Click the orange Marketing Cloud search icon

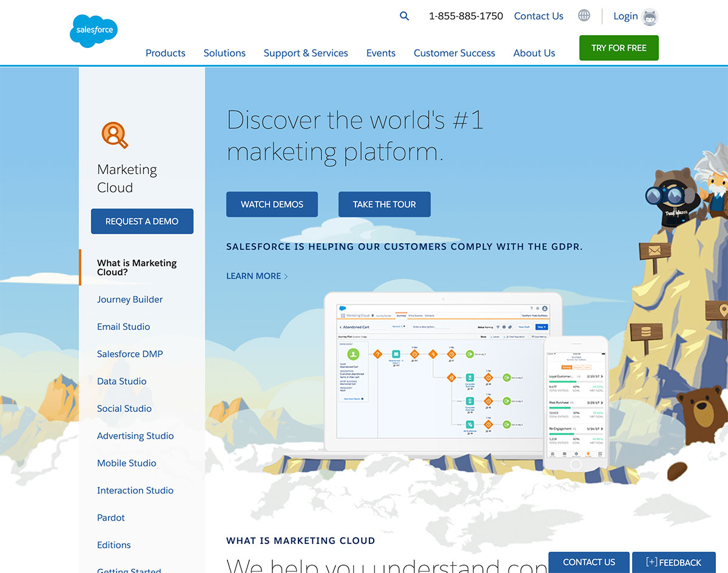click(x=115, y=135)
